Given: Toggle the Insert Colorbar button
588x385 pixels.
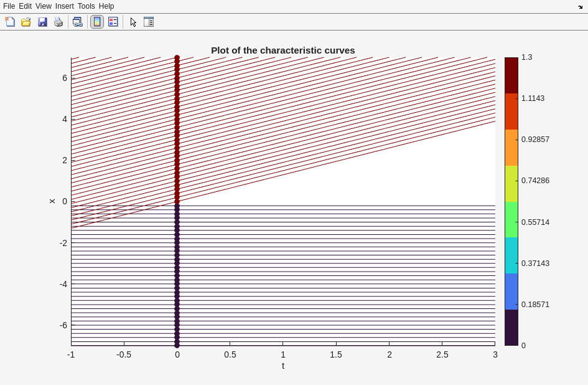Looking at the screenshot, I should (x=97, y=22).
